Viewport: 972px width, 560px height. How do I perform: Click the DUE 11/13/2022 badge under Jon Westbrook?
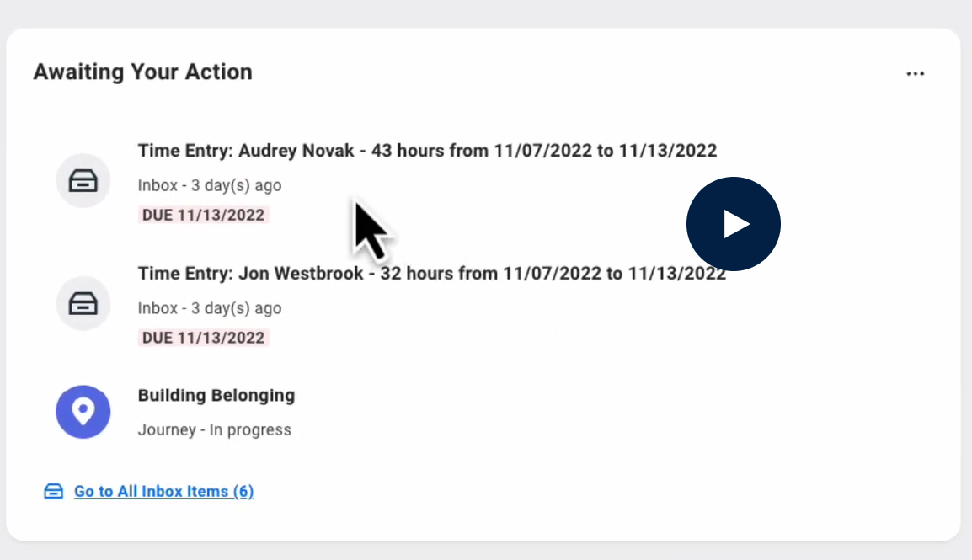coord(203,338)
